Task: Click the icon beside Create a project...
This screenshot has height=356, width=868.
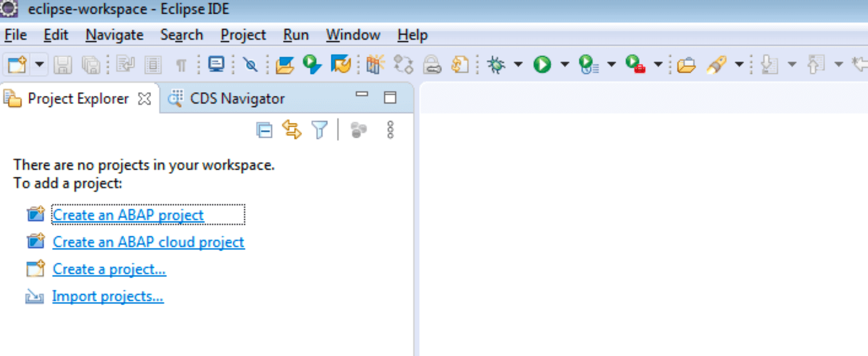Action: (36, 269)
